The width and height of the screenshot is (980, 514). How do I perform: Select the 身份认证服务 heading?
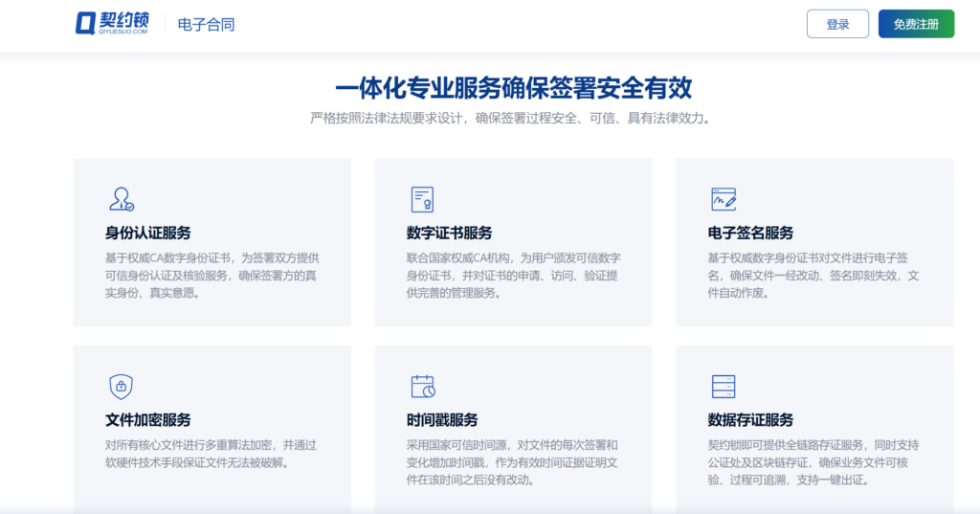pyautogui.click(x=147, y=233)
